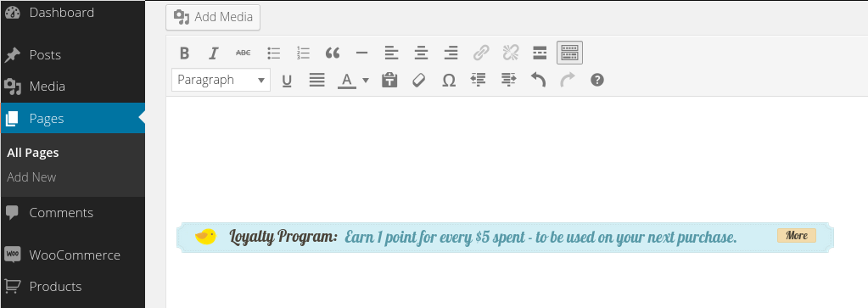Click the yellow bird icon in banner

pyautogui.click(x=205, y=237)
